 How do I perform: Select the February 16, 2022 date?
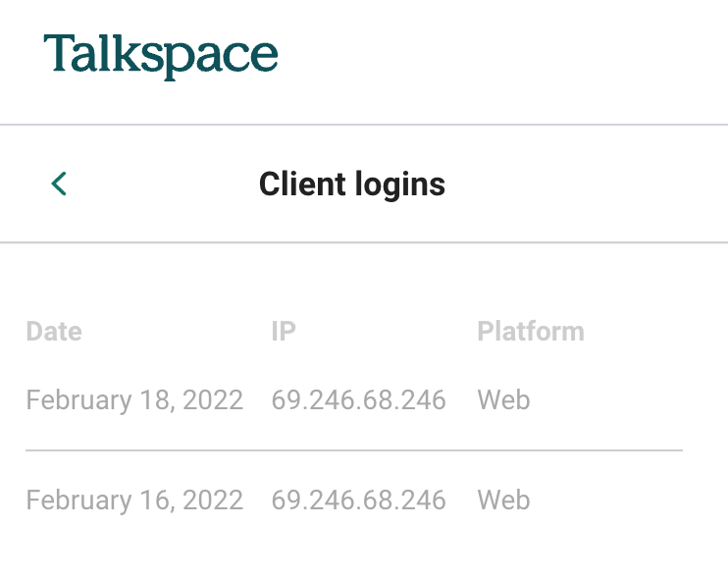[x=134, y=500]
